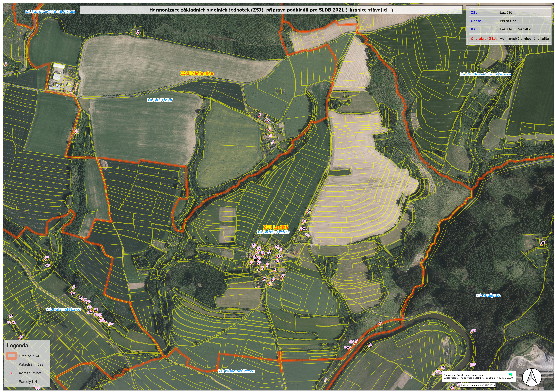Click address point 48 marker
Screen dimensions: 555x392
(541, 244)
